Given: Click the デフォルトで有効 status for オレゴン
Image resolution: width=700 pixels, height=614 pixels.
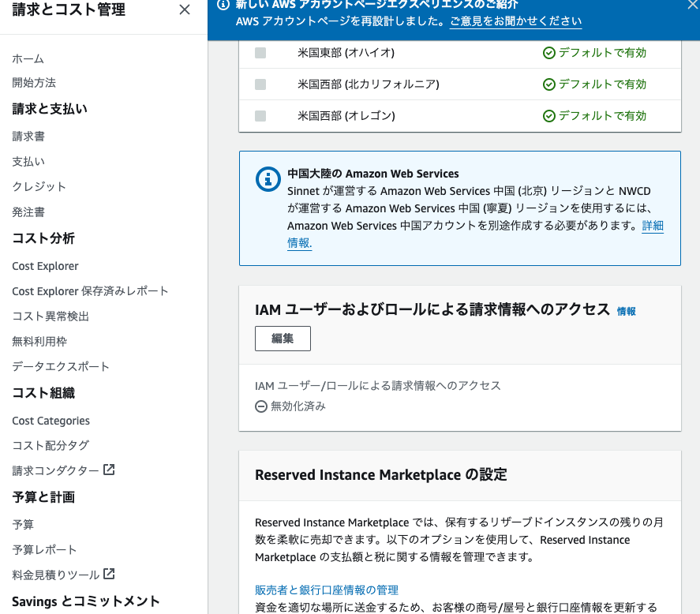Looking at the screenshot, I should 602,116.
